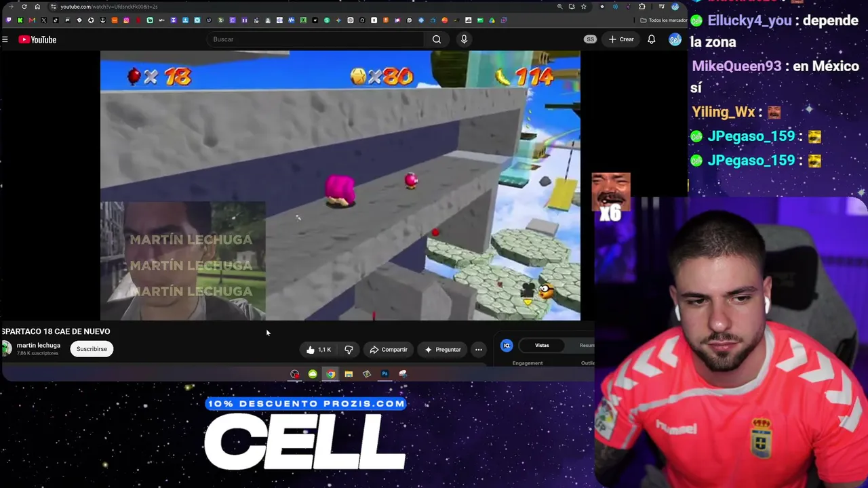This screenshot has height=488, width=868.
Task: Click chat username MikeQueen93
Action: [x=737, y=66]
